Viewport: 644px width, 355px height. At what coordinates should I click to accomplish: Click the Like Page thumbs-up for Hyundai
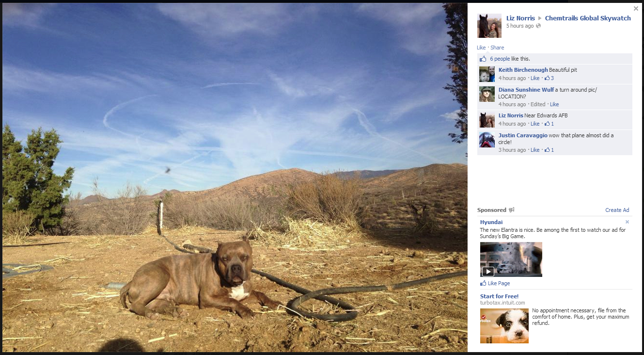(x=483, y=283)
